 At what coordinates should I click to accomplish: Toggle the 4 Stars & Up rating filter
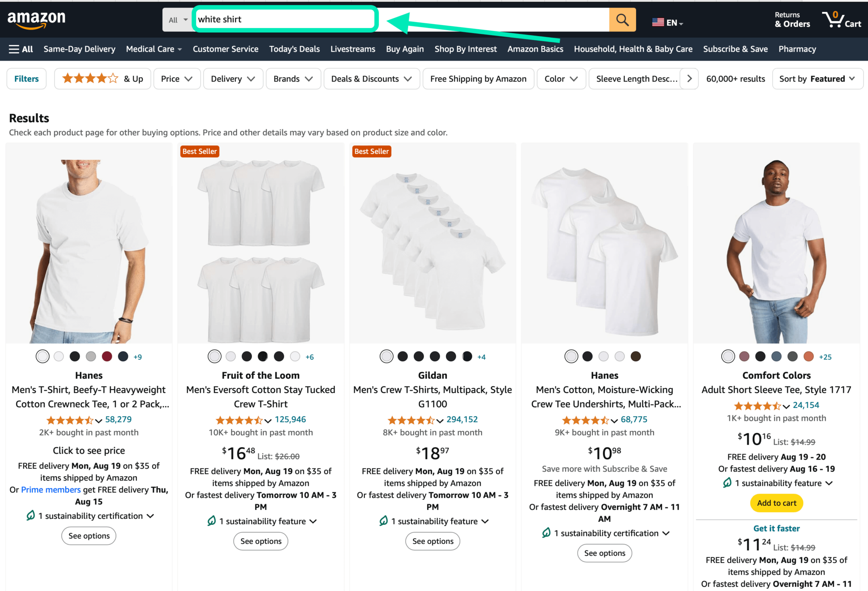[x=102, y=78]
